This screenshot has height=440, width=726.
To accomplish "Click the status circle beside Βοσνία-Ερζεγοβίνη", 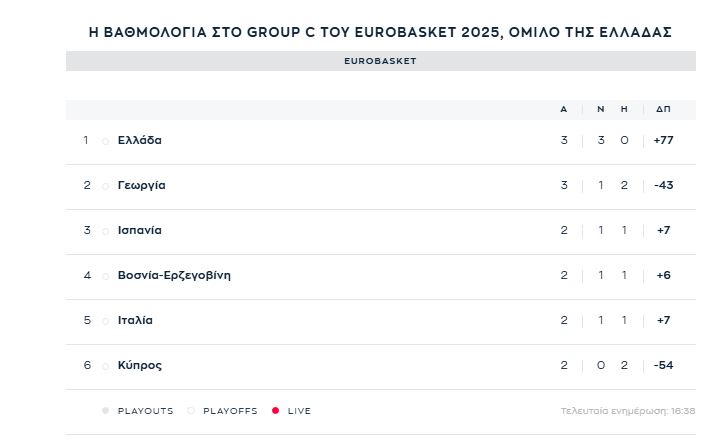I will click(106, 276).
